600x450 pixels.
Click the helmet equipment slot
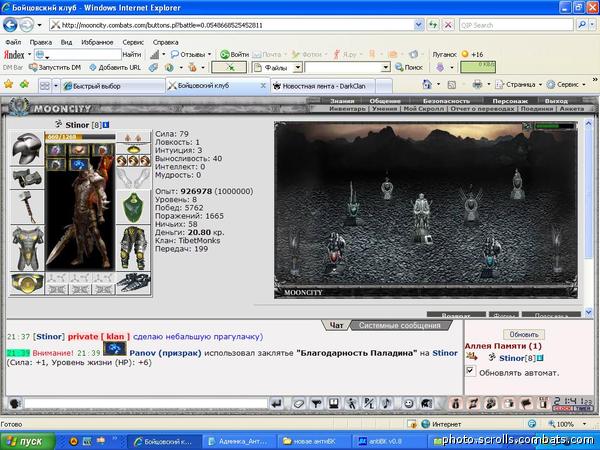(x=27, y=148)
